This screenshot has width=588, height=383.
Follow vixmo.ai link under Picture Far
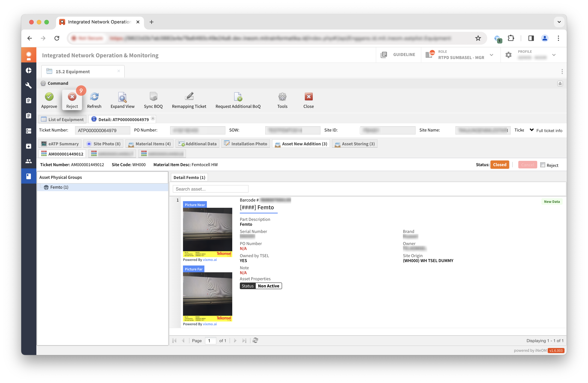pos(210,324)
